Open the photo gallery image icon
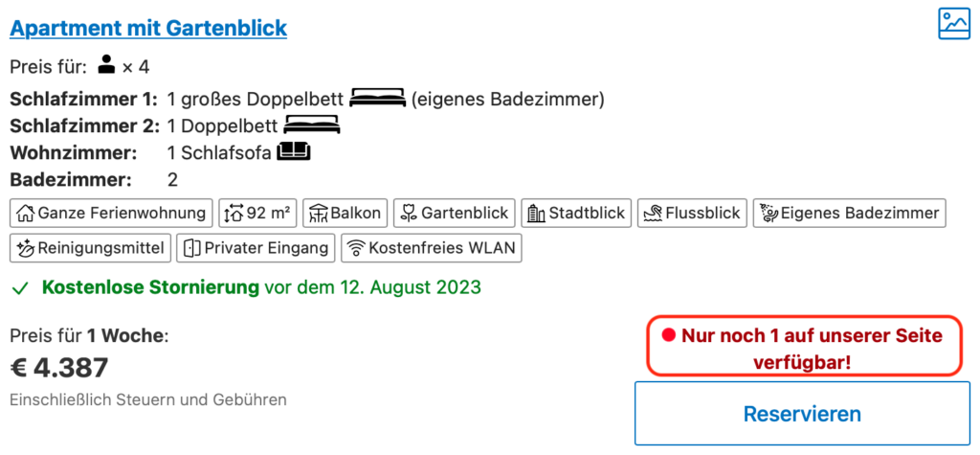 click(954, 24)
